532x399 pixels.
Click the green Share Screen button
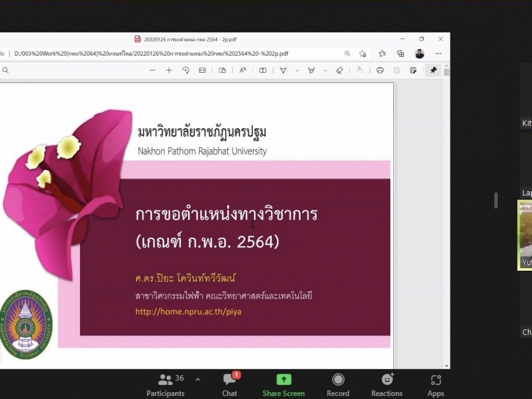click(x=284, y=385)
